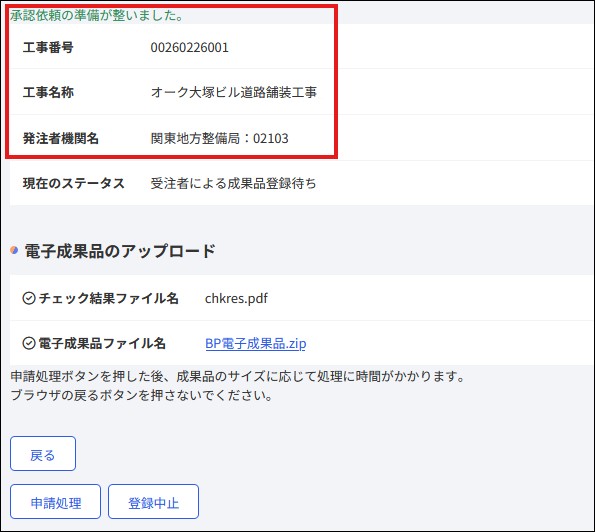The height and width of the screenshot is (532, 595).
Task: Click the note ブラウザの戻るボタンを押さないでください。
Action: 142,395
